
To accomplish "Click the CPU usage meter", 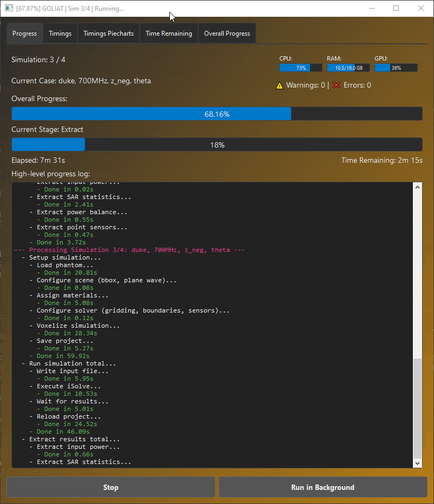I will 301,67.
